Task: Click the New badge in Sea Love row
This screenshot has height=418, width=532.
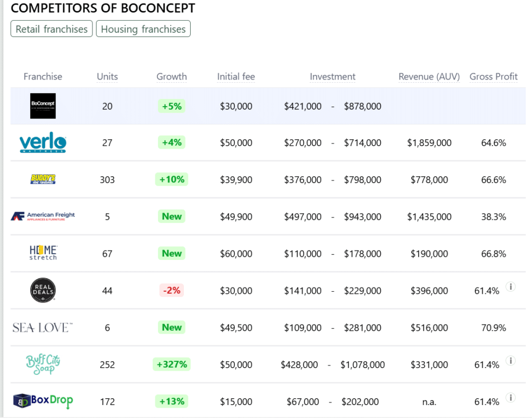Action: pyautogui.click(x=171, y=328)
